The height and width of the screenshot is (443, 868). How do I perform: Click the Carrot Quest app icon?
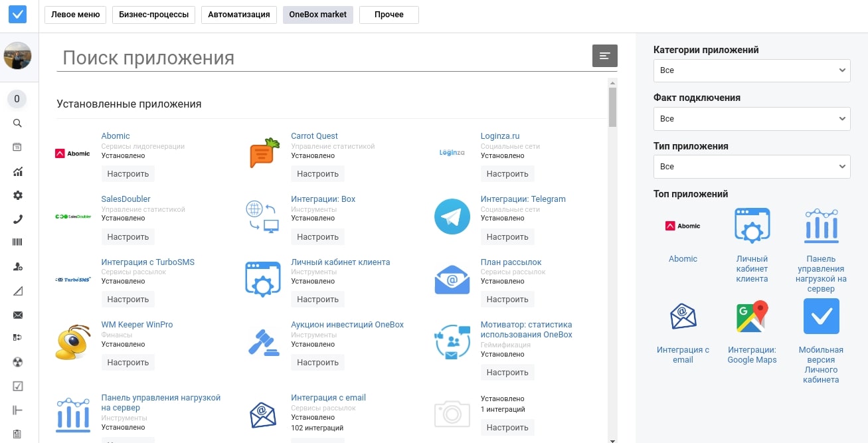click(263, 153)
